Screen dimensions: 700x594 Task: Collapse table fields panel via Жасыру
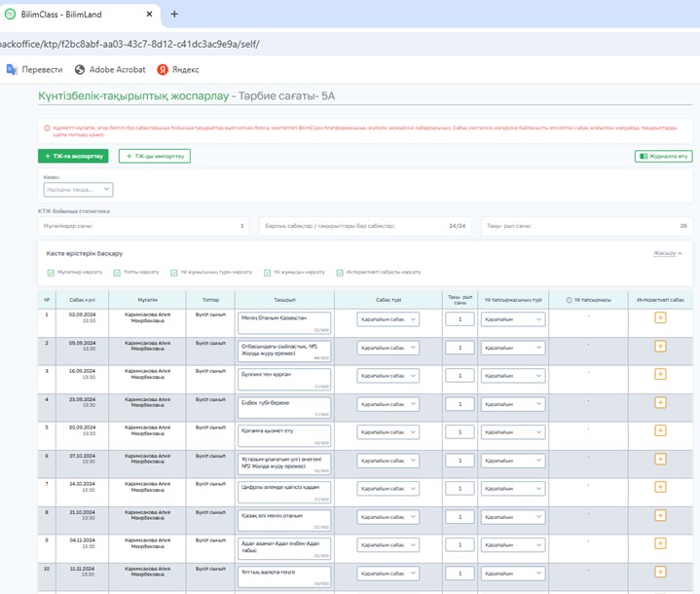[668, 253]
